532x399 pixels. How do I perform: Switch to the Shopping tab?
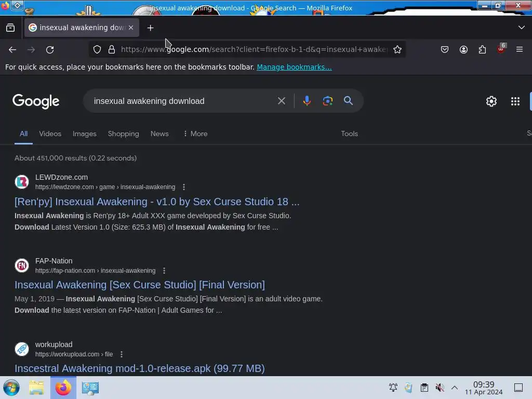pyautogui.click(x=124, y=134)
